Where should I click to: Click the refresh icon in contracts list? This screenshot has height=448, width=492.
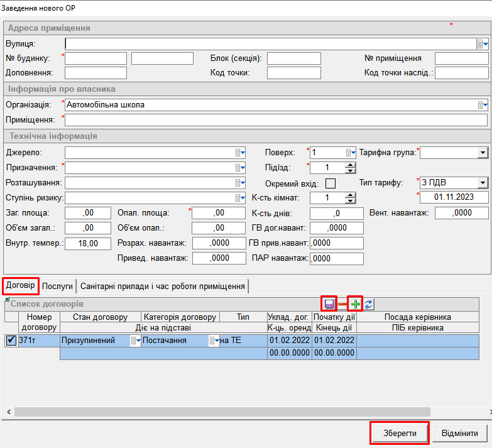point(369,304)
